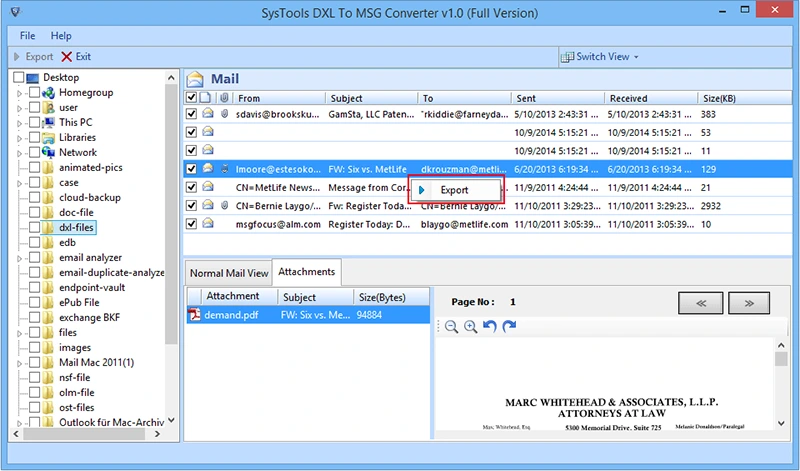Click the Network globe icon

(48, 152)
